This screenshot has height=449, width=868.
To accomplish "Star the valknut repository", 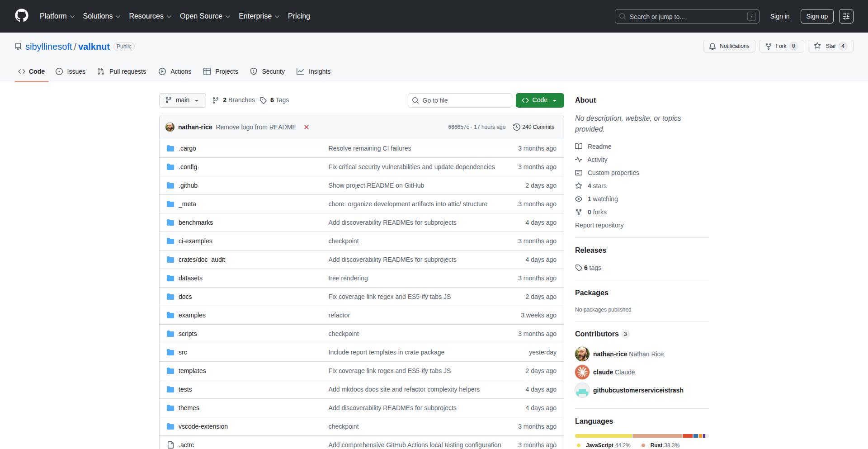I will (830, 46).
